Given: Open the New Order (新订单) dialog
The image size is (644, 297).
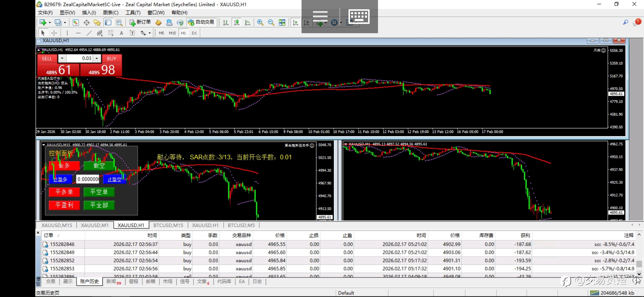Looking at the screenshot, I should click(140, 23).
